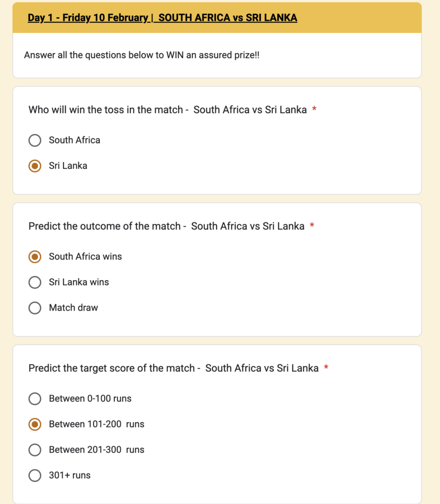Choose Sri Lanka for the toss question
Screen dimensions: 440x504
[x=35, y=166]
